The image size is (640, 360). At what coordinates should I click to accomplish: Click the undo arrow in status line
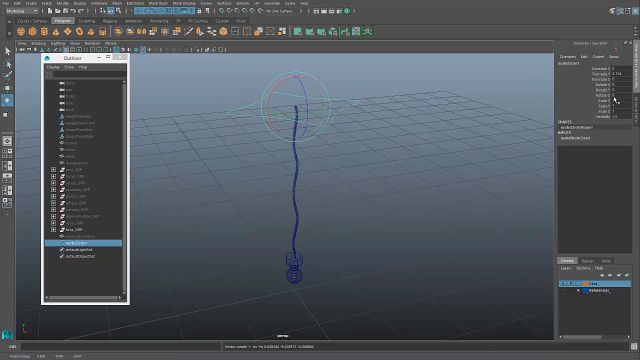click(x=73, y=11)
